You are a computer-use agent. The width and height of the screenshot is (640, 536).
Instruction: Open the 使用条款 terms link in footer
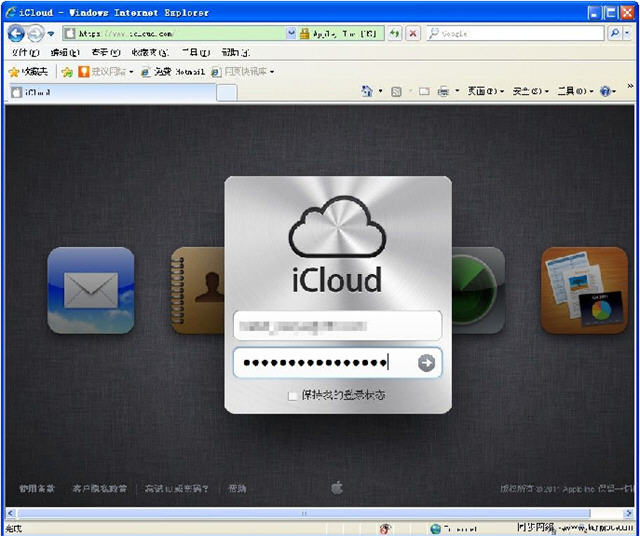pos(37,488)
